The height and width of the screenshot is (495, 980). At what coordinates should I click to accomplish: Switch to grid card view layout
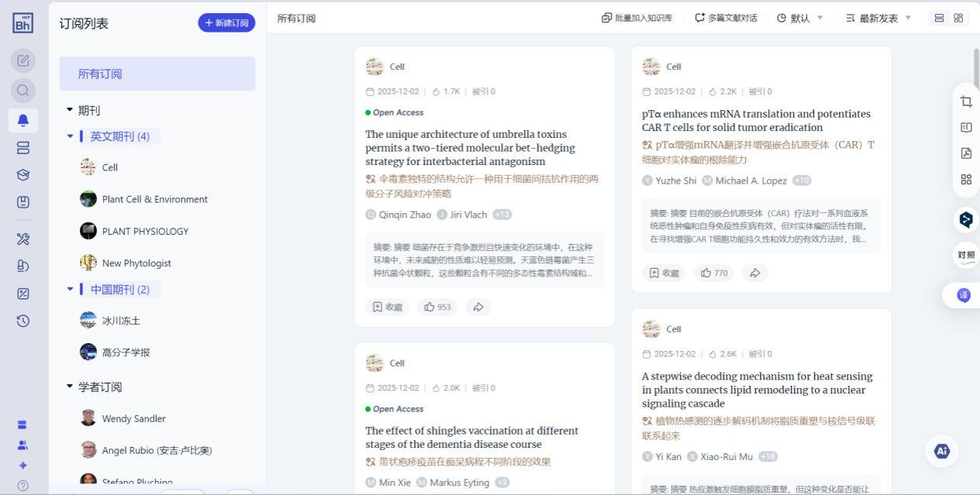(x=959, y=18)
